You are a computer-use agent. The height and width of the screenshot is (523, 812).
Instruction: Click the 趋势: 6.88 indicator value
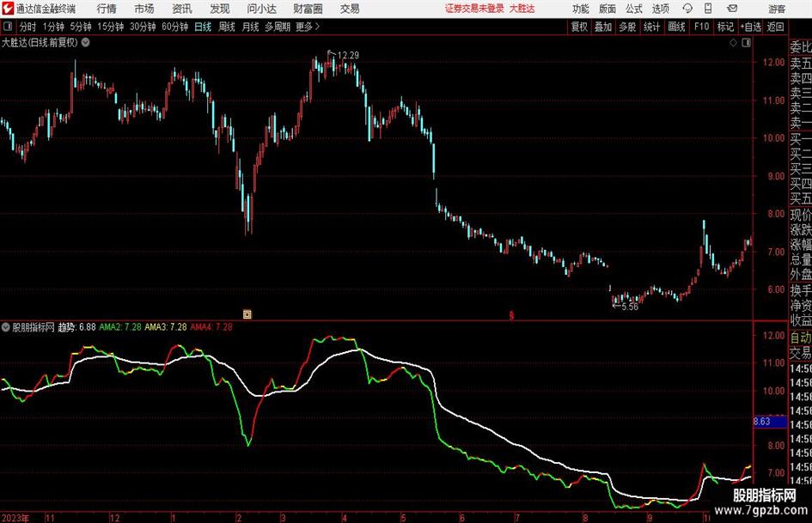coord(76,327)
